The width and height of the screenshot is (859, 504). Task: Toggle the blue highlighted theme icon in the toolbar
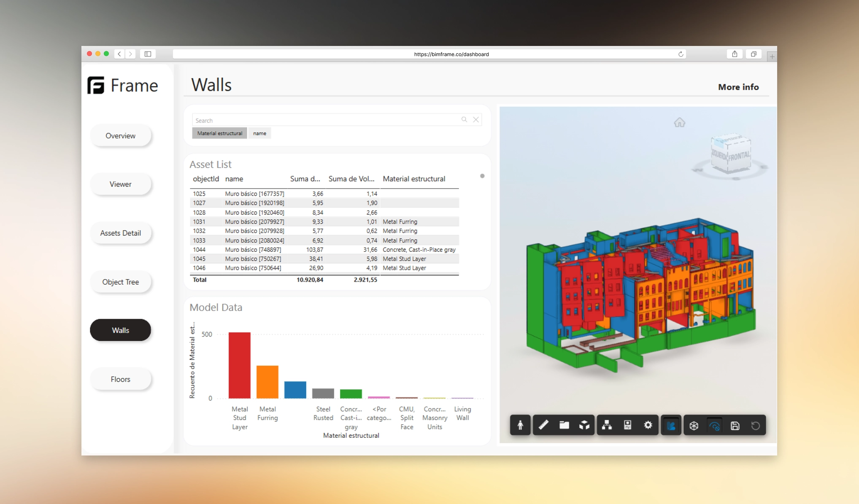tap(671, 425)
